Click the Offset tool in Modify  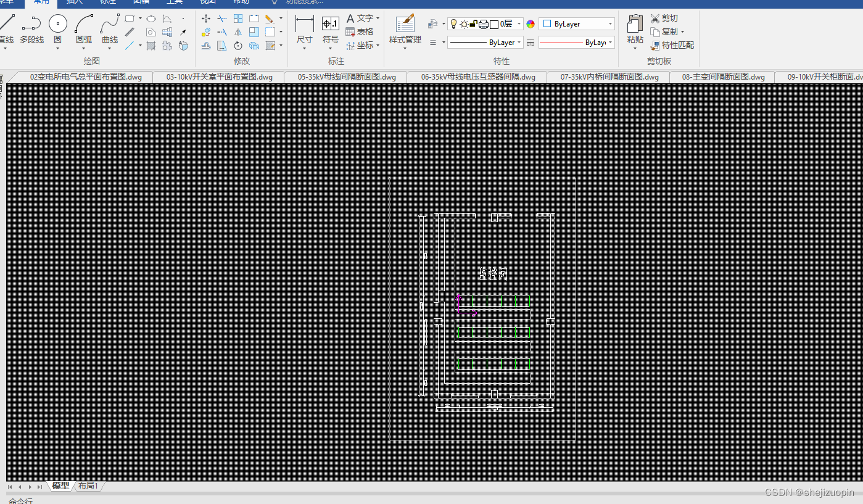206,46
